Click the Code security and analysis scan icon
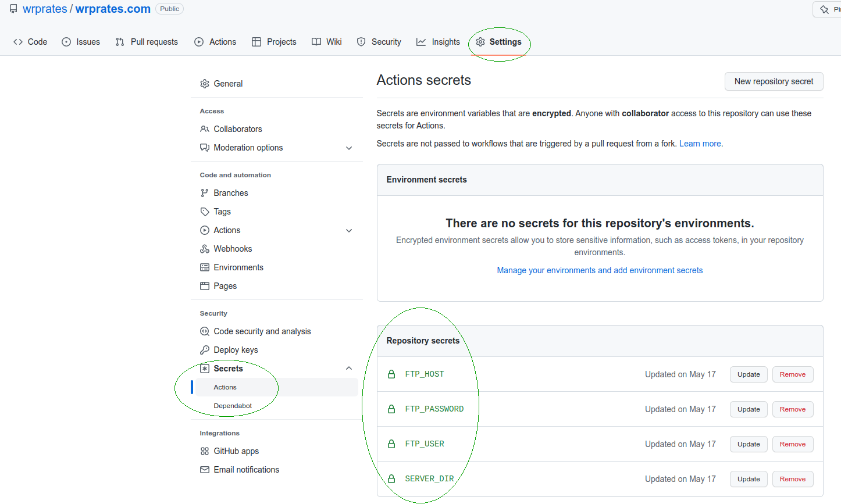Screen dimensions: 841x504 205,331
